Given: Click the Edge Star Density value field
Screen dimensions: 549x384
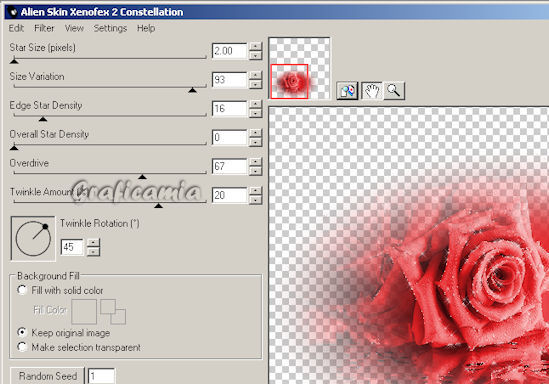Looking at the screenshot, I should click(x=229, y=109).
